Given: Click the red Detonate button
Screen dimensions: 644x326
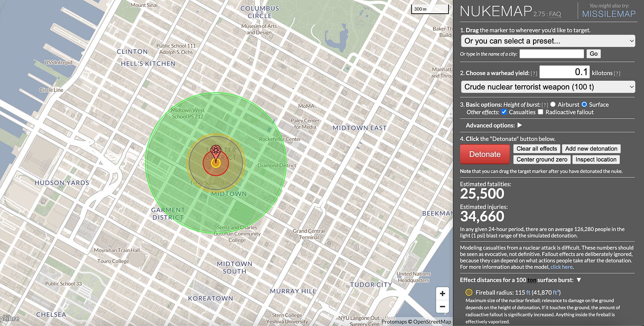Looking at the screenshot, I should tap(485, 154).
